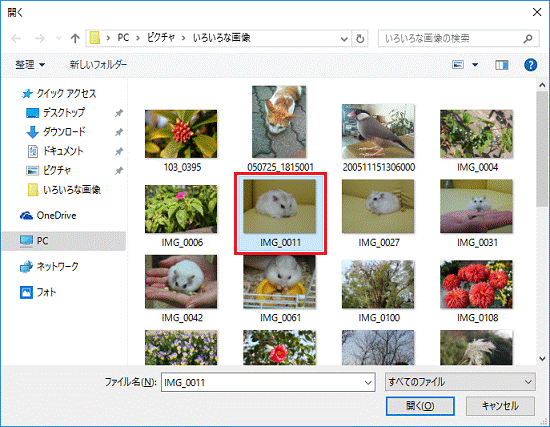The width and height of the screenshot is (550, 427).
Task: Open デスクトップ in the navigation pane
Action: [56, 113]
